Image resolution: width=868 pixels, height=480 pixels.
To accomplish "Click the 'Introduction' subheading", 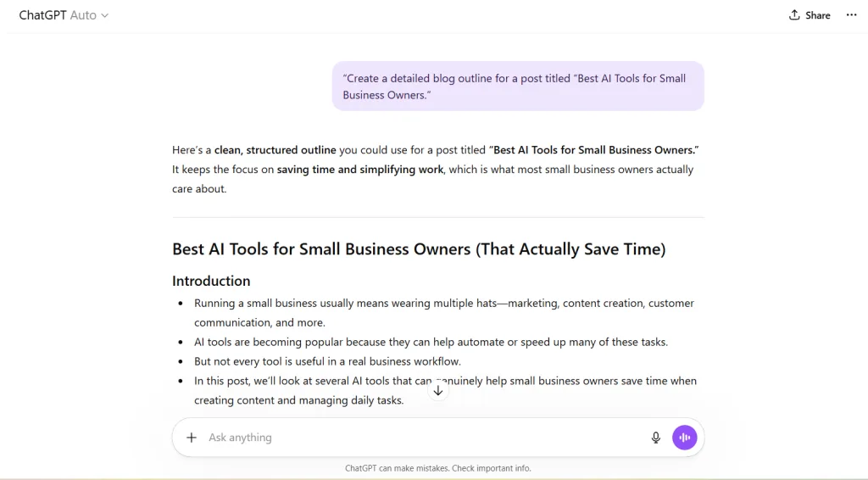I will [x=211, y=281].
